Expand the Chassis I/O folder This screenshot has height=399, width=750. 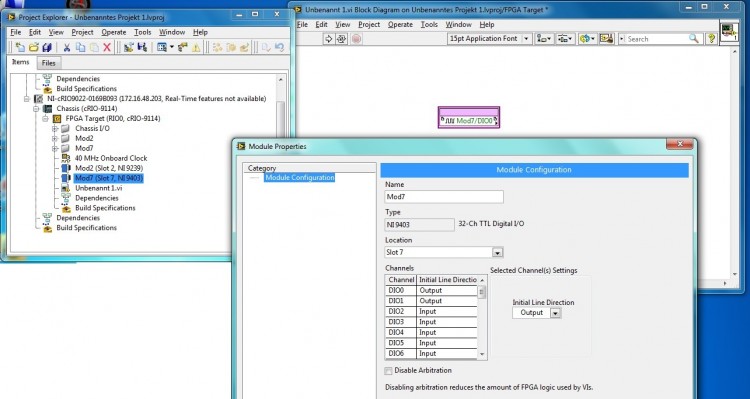[55, 129]
